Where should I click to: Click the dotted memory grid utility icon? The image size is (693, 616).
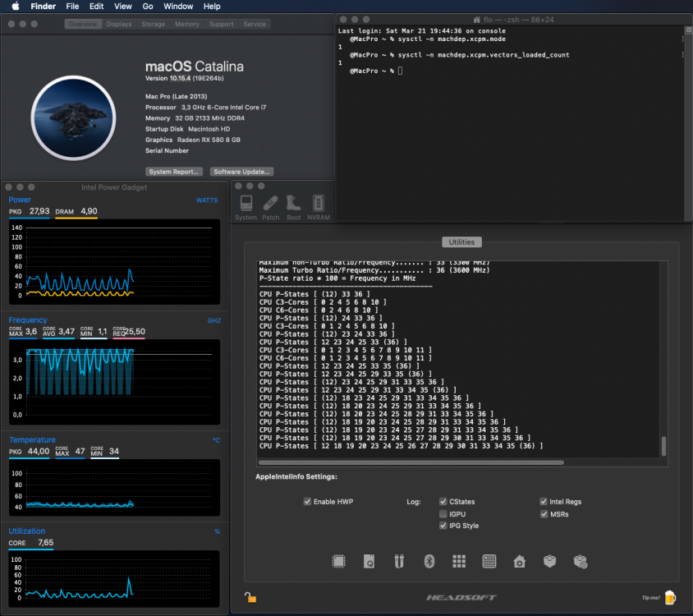[489, 561]
